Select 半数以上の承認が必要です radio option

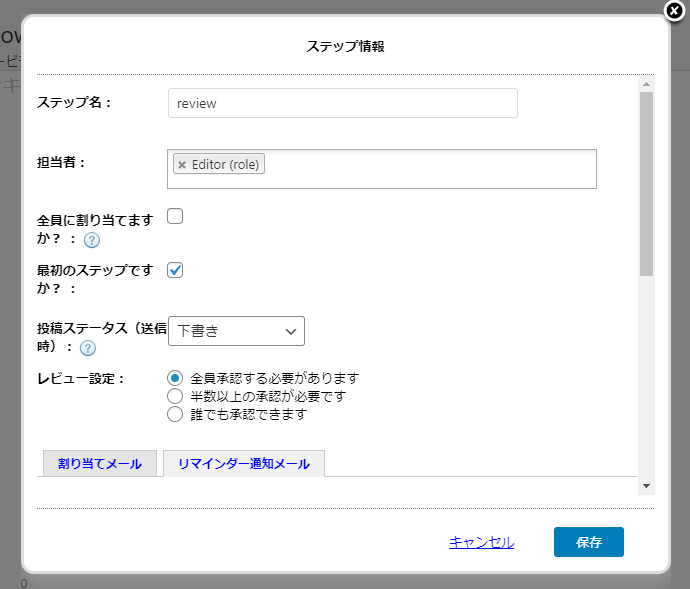point(175,396)
